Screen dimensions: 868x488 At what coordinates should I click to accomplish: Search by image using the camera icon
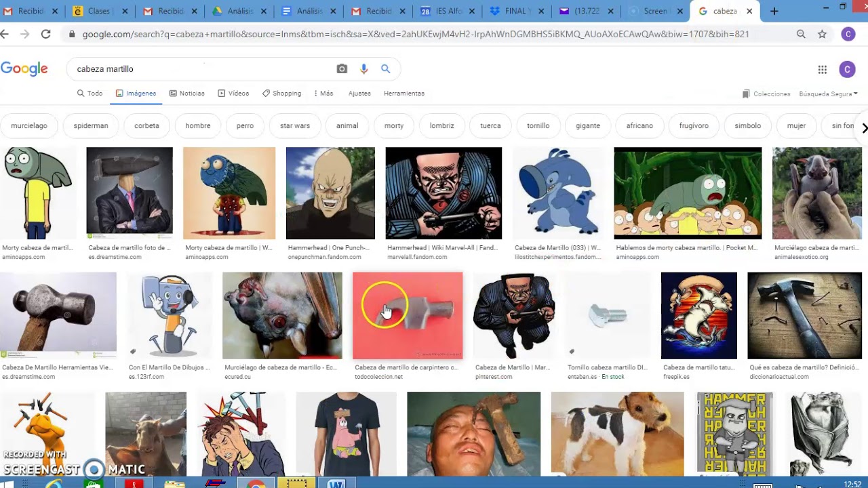pos(342,68)
